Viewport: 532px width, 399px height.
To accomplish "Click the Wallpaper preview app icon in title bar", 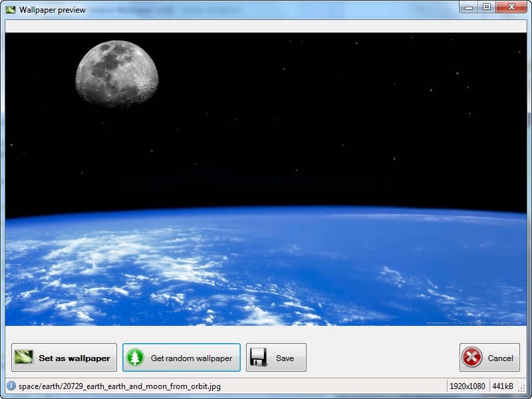I will click(10, 10).
